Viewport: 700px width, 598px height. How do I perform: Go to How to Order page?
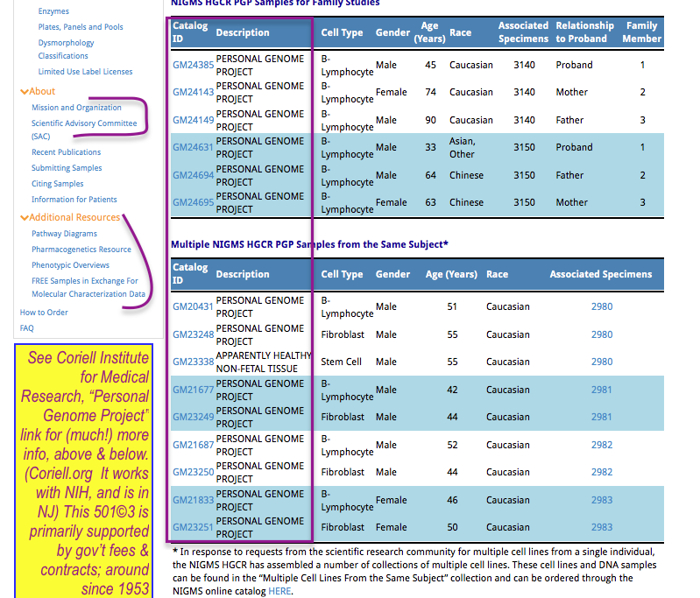[x=44, y=313]
